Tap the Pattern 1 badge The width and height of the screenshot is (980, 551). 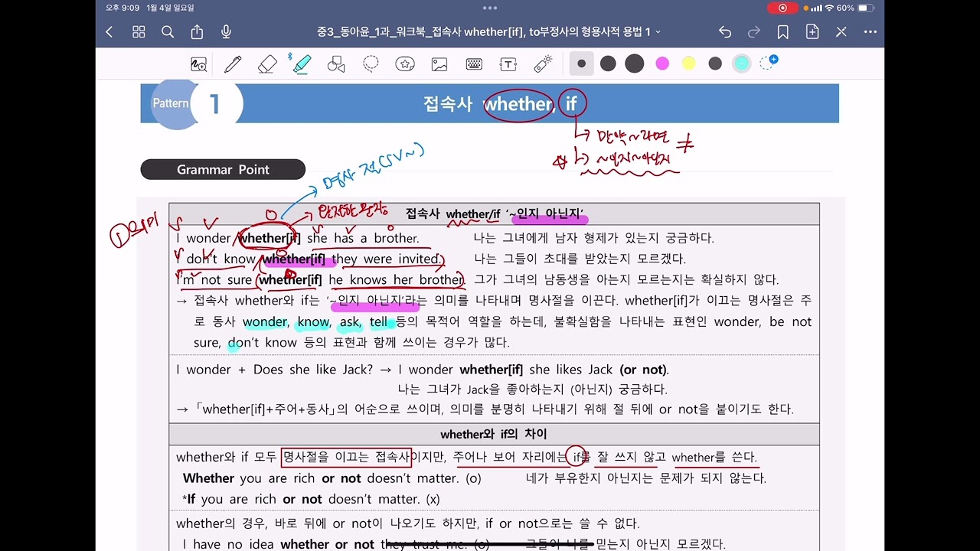point(197,103)
